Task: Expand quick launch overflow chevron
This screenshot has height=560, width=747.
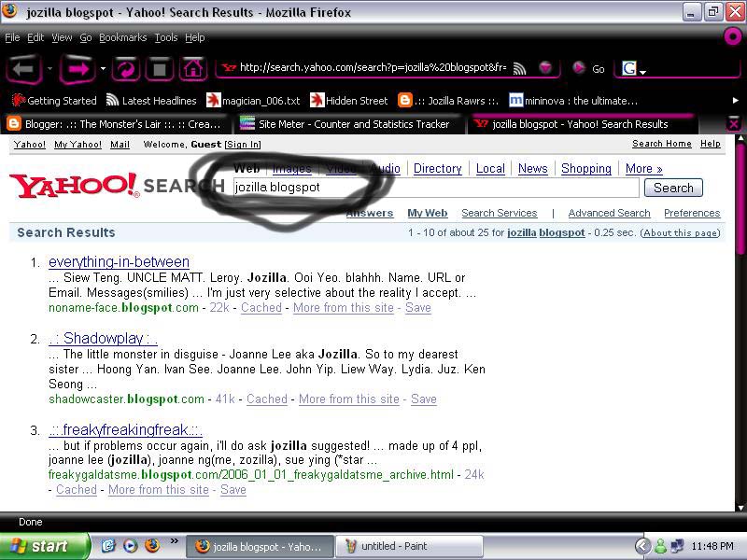Action: 174,540
